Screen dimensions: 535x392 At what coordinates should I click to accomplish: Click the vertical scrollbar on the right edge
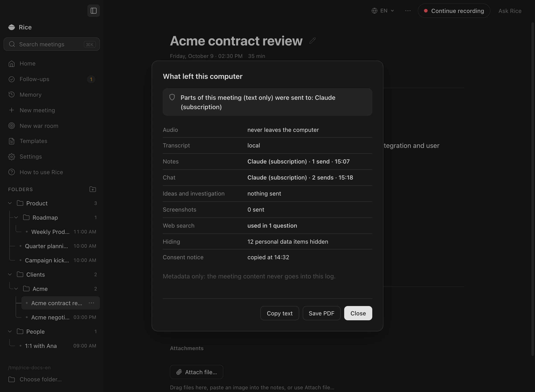(x=533, y=189)
